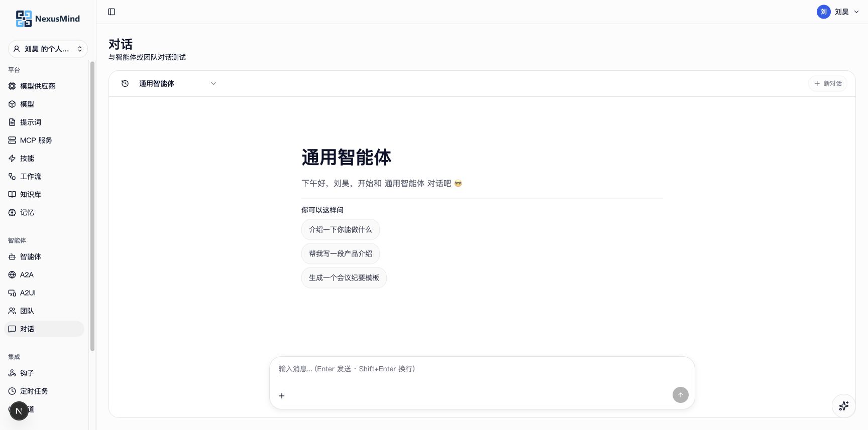Navigate to A2A
Image resolution: width=868 pixels, height=430 pixels.
[44, 275]
